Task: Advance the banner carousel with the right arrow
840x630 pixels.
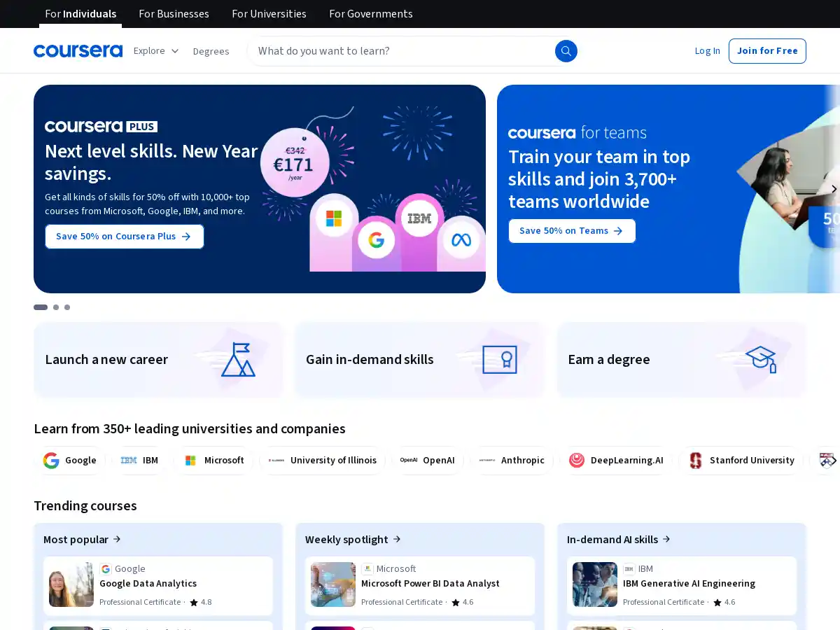Action: point(834,189)
